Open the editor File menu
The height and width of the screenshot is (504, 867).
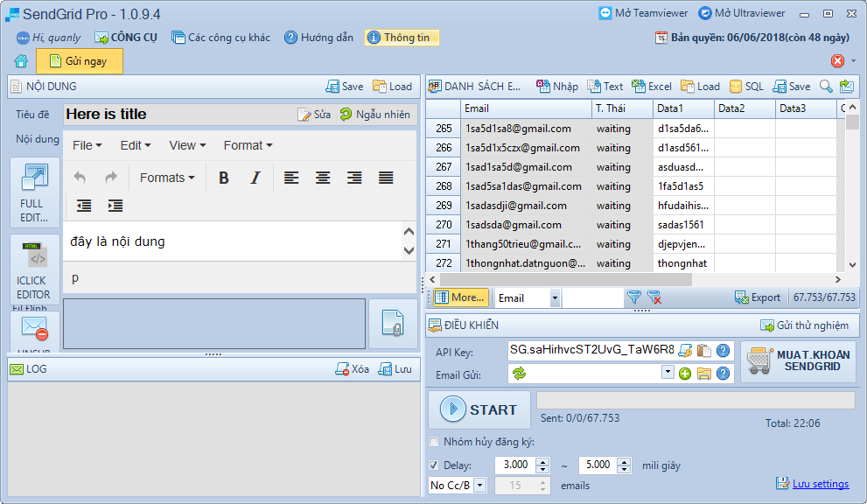pos(87,145)
